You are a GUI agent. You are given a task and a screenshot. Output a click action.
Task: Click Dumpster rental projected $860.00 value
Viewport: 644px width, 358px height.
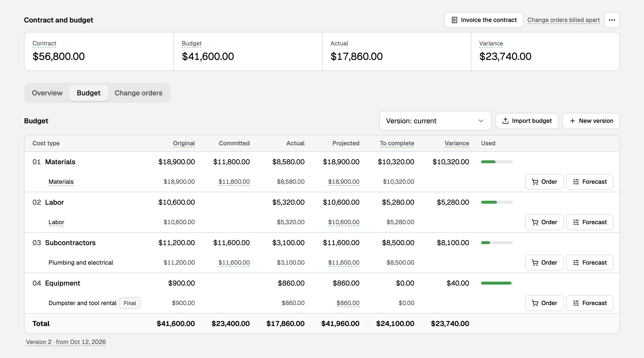coord(348,303)
